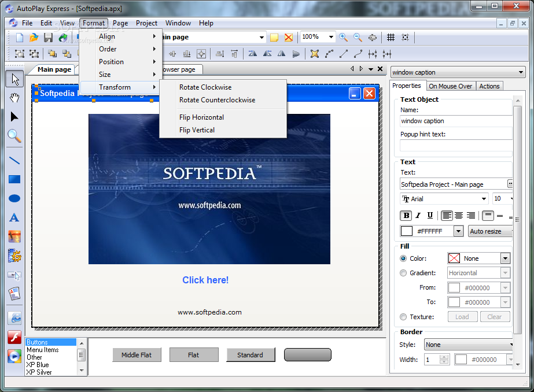Click the border color #000000 swatch
Screen dimensions: 534x392
click(461, 360)
